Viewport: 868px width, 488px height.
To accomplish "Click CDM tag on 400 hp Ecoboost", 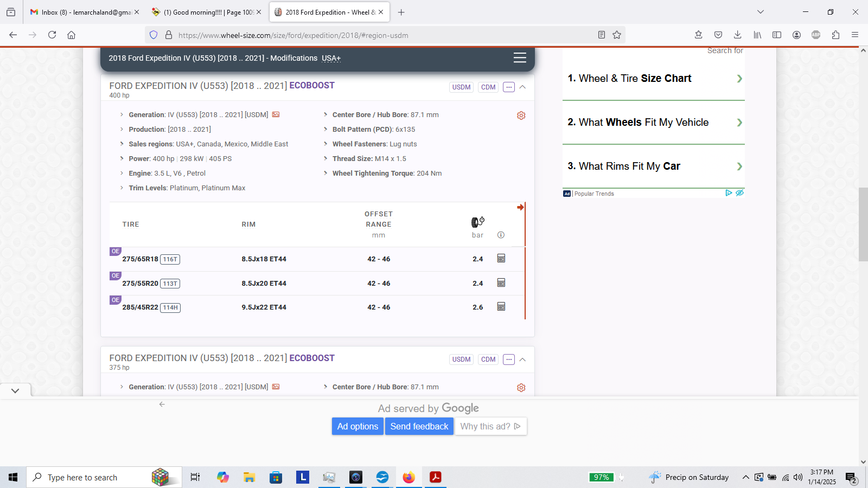I will click(x=488, y=87).
